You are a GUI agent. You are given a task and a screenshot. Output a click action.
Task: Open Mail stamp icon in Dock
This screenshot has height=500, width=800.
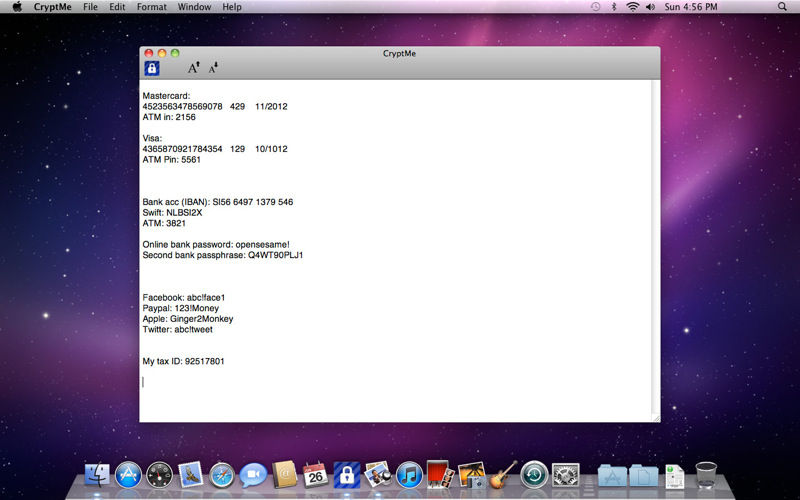pyautogui.click(x=190, y=475)
